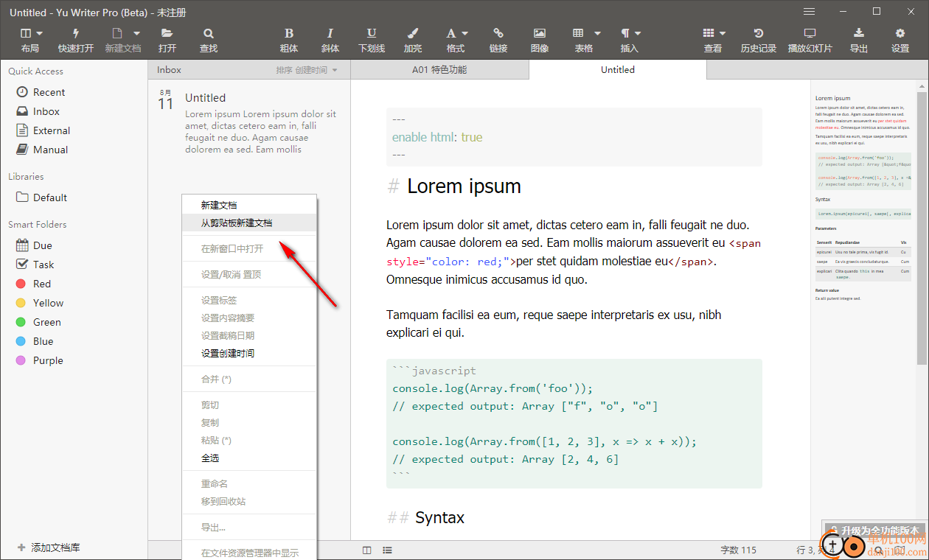Click the hamburger menu icon in title bar

(x=809, y=12)
